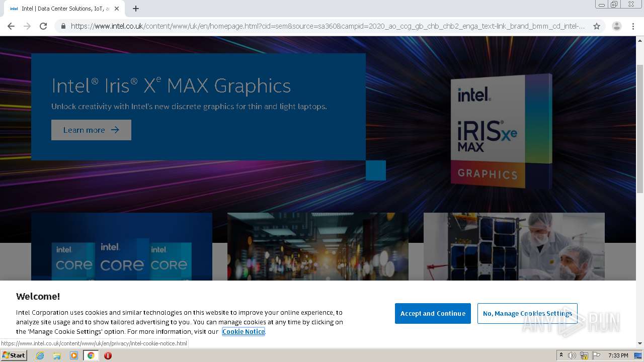Screen dimensions: 644x362
Task: Click the Intel Iris Xe MAX Graphics heading
Action: (171, 85)
